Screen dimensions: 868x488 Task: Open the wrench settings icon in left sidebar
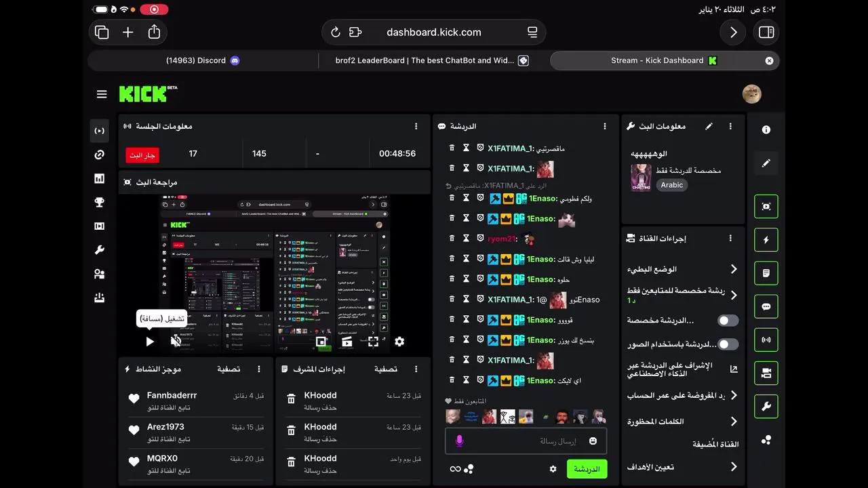tap(100, 250)
